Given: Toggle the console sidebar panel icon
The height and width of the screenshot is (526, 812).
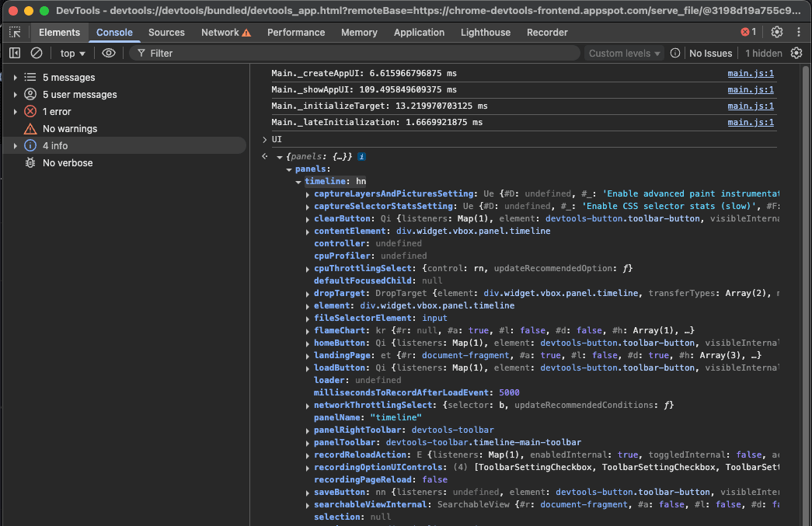Looking at the screenshot, I should pyautogui.click(x=15, y=53).
